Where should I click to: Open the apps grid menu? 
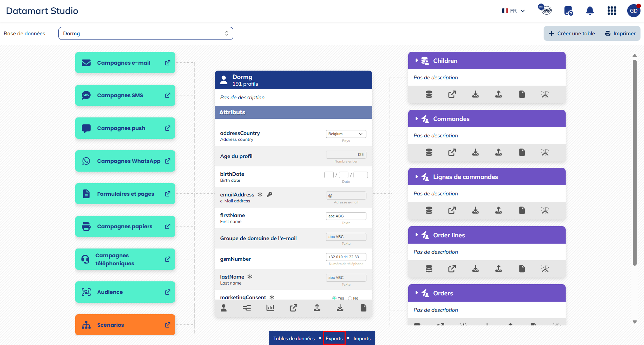pos(612,11)
